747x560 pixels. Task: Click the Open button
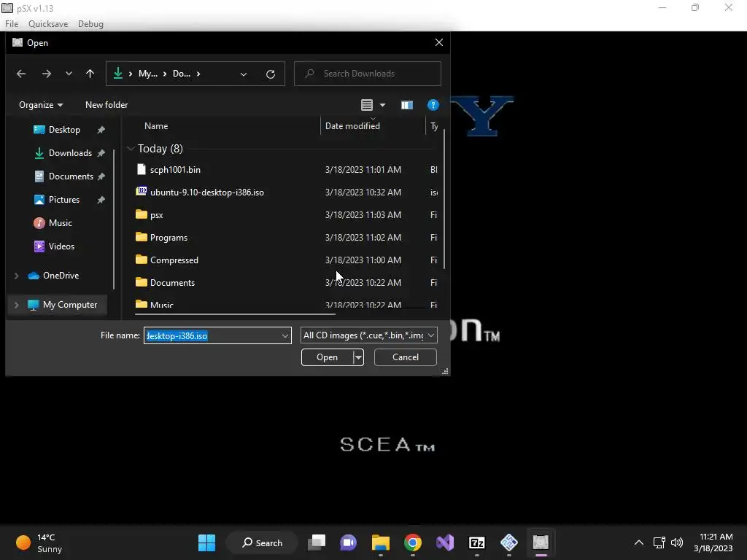[x=327, y=357]
